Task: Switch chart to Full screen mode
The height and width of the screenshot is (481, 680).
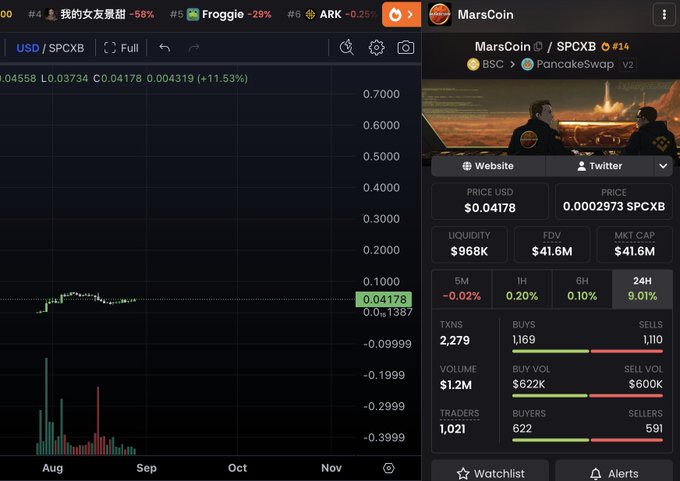Action: 121,48
